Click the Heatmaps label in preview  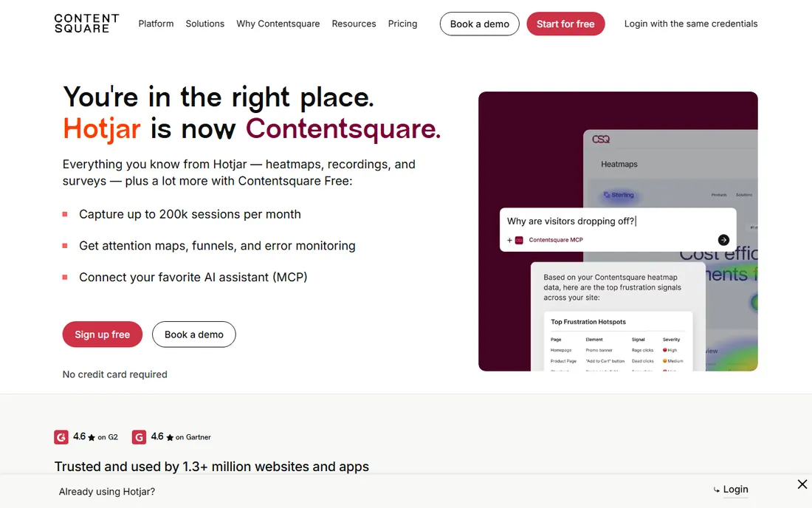pos(619,164)
